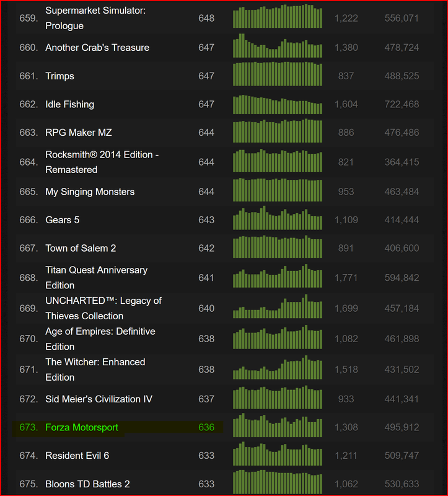This screenshot has width=448, height=496.
Task: Select Town of Salem 2 players 642
Action: pyautogui.click(x=206, y=248)
